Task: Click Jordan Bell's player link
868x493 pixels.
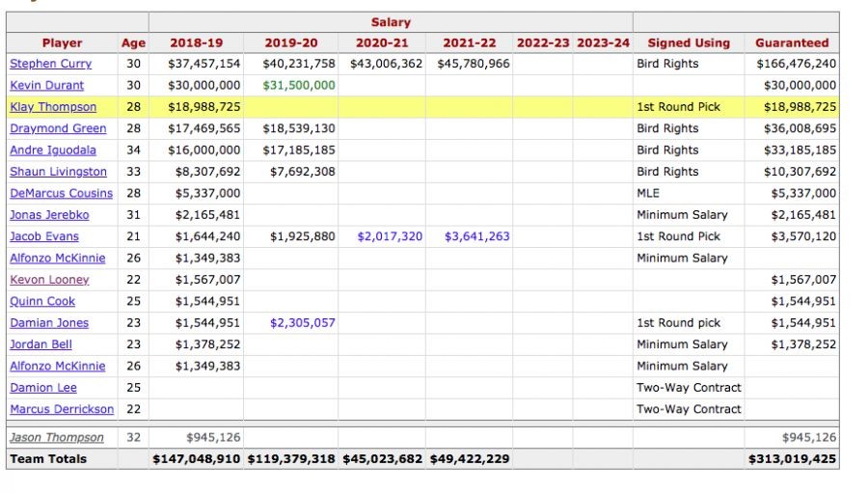Action: (x=41, y=344)
